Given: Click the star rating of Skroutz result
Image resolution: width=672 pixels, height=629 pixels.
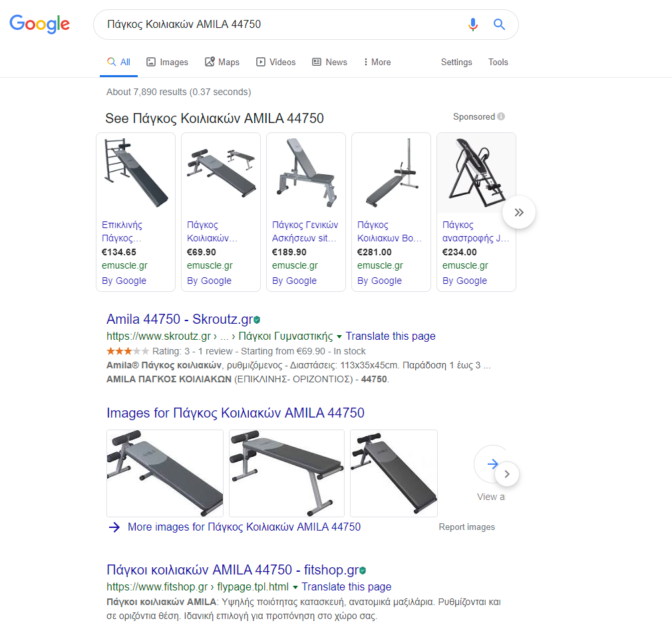Looking at the screenshot, I should (128, 351).
